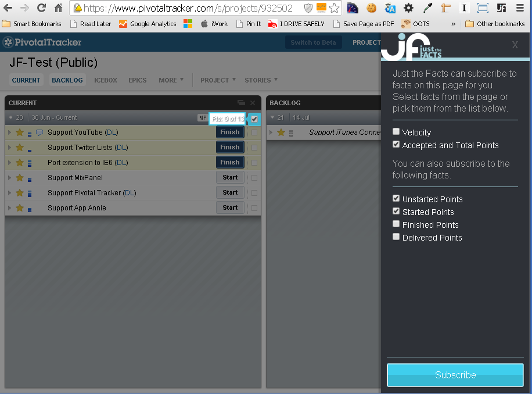Click the cookie extension icon
This screenshot has height=394, width=532.
[x=371, y=8]
